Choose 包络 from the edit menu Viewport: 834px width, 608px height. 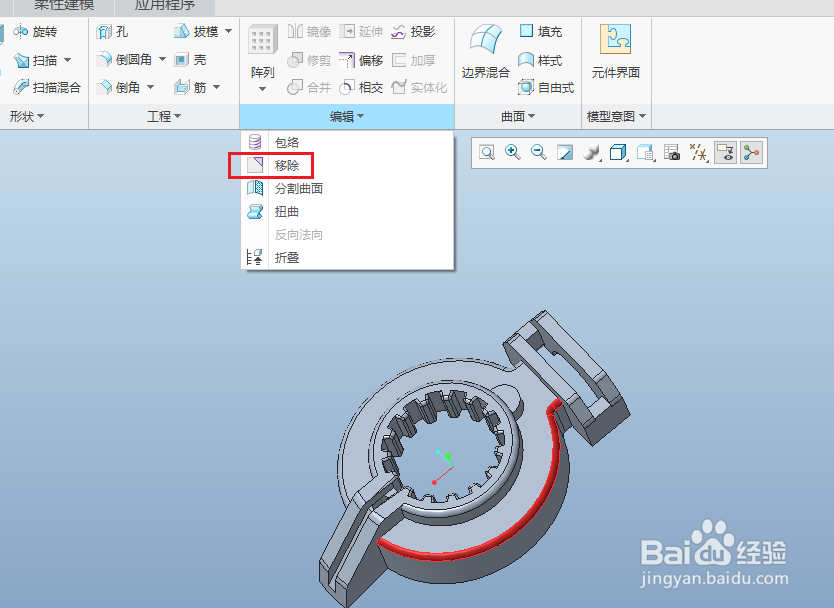click(347, 142)
